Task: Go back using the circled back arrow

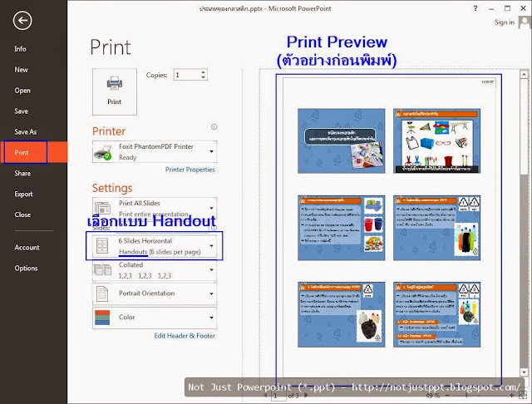Action: coord(22,21)
